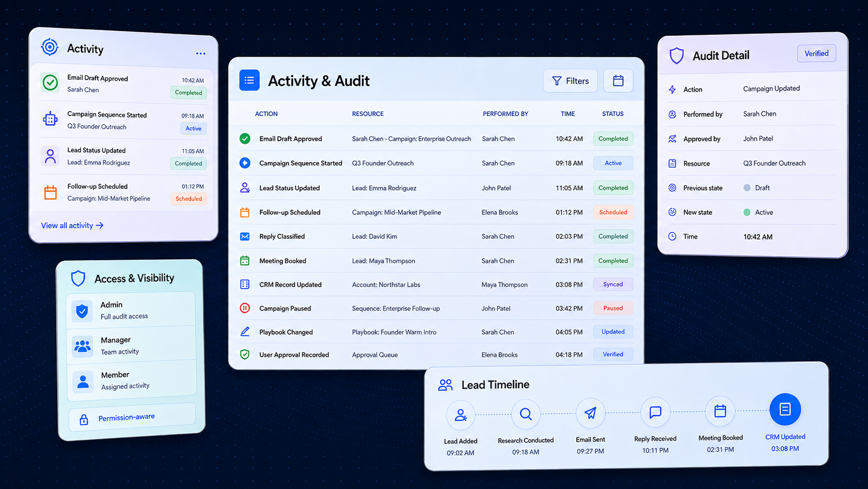Viewport: 868px width, 489px height.
Task: Click green calendar icon in Meeting Booked row
Action: [245, 261]
